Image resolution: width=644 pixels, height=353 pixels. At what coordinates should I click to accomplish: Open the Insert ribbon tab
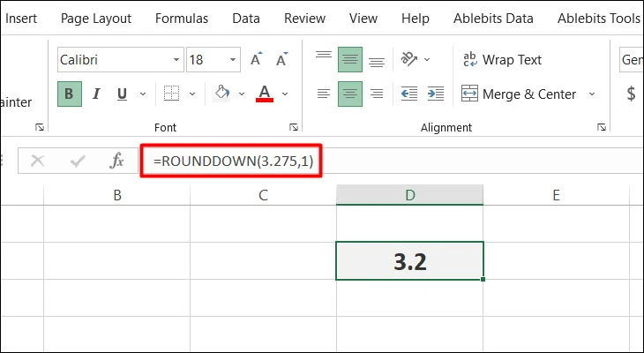pyautogui.click(x=21, y=19)
